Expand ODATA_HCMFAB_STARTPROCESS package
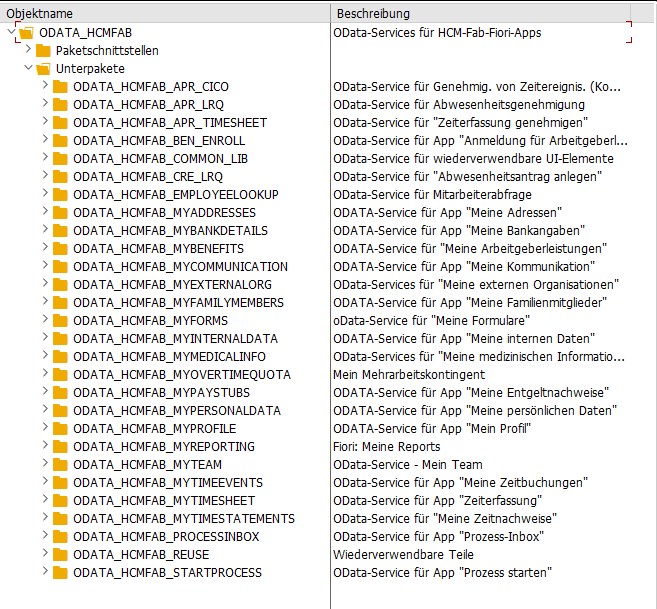 pos(45,572)
